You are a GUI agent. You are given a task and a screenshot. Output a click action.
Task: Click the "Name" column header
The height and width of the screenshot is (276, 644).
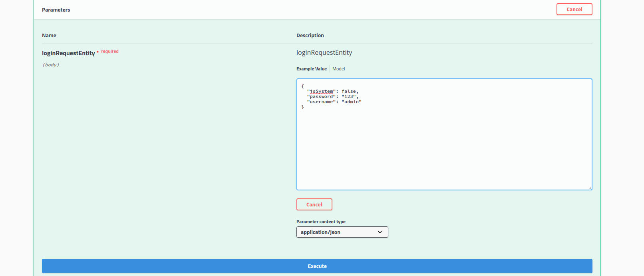pyautogui.click(x=49, y=36)
